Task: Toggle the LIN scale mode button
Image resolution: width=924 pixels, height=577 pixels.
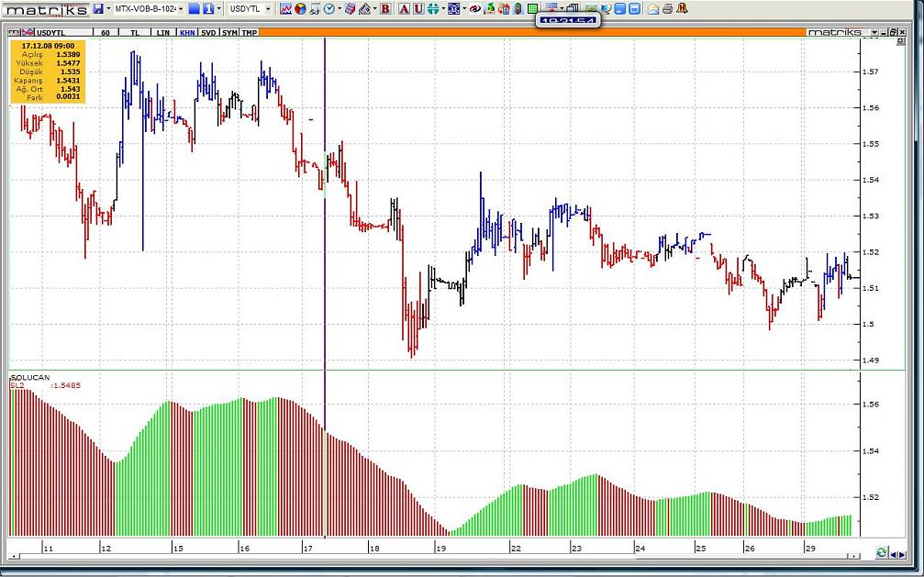Action: tap(163, 32)
